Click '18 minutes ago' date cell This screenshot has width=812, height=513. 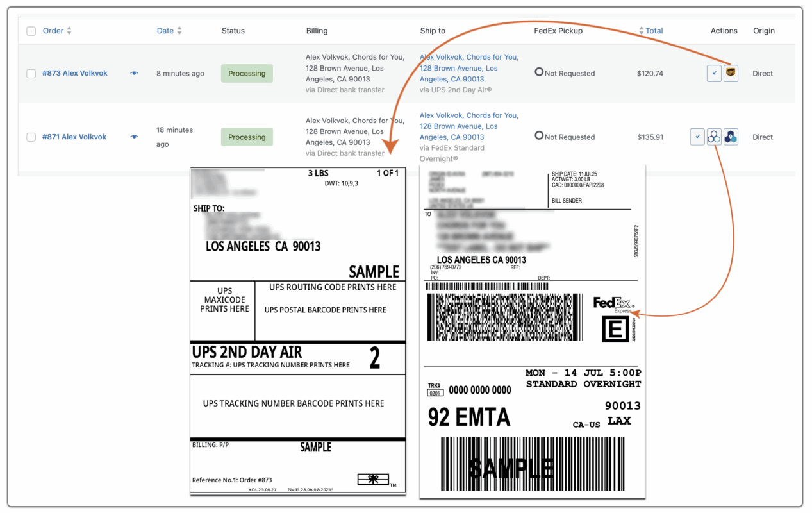(x=174, y=137)
